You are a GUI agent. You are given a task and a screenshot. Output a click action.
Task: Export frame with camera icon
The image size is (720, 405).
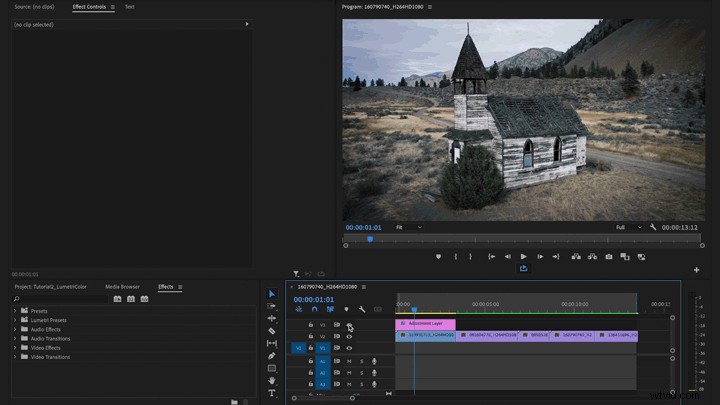click(x=609, y=257)
